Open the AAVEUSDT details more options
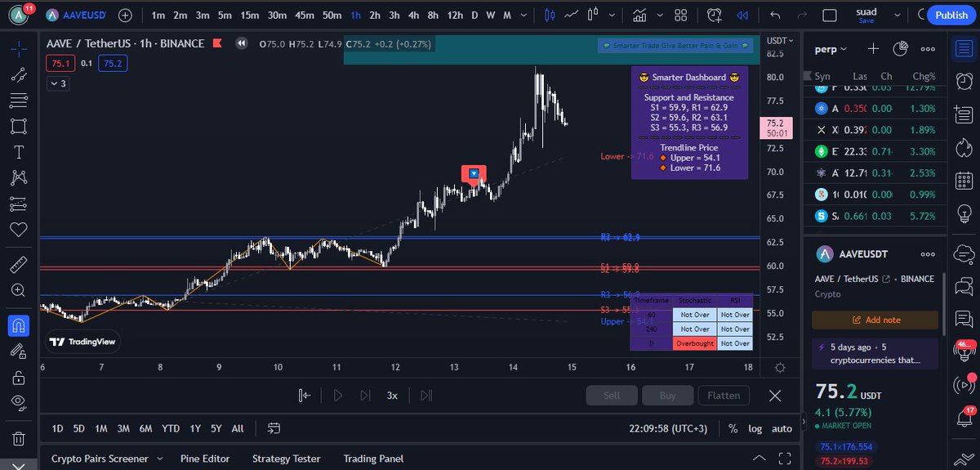Screen dimensions: 980x470 coord(928,255)
